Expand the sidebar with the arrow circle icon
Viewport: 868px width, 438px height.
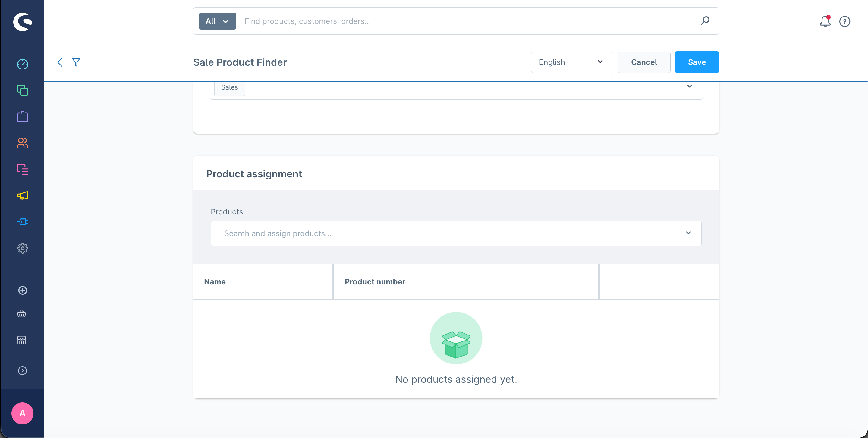coord(22,370)
